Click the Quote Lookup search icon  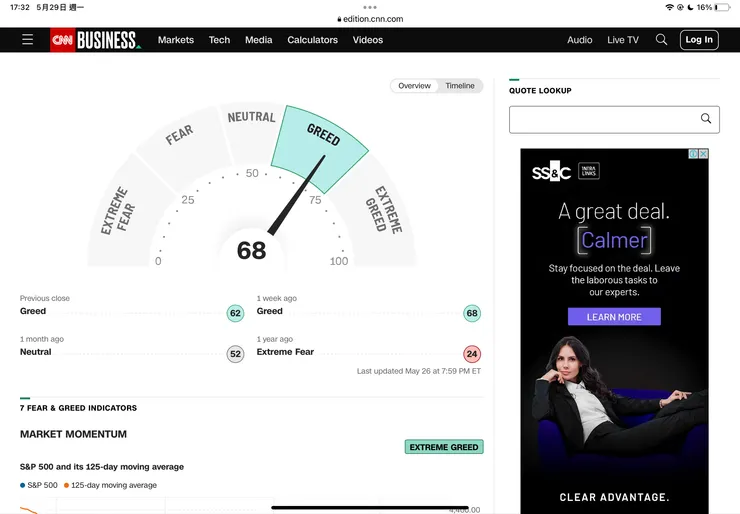[706, 119]
